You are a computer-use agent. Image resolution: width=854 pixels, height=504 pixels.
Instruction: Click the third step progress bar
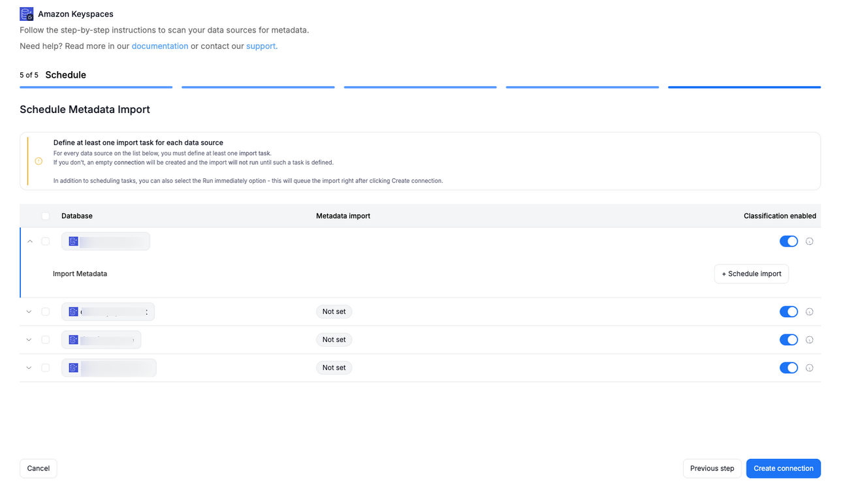coord(420,87)
